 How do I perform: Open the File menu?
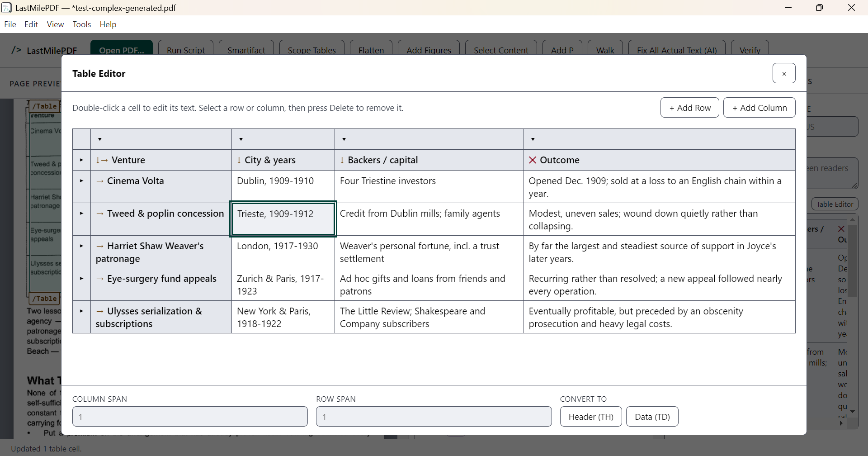point(10,24)
